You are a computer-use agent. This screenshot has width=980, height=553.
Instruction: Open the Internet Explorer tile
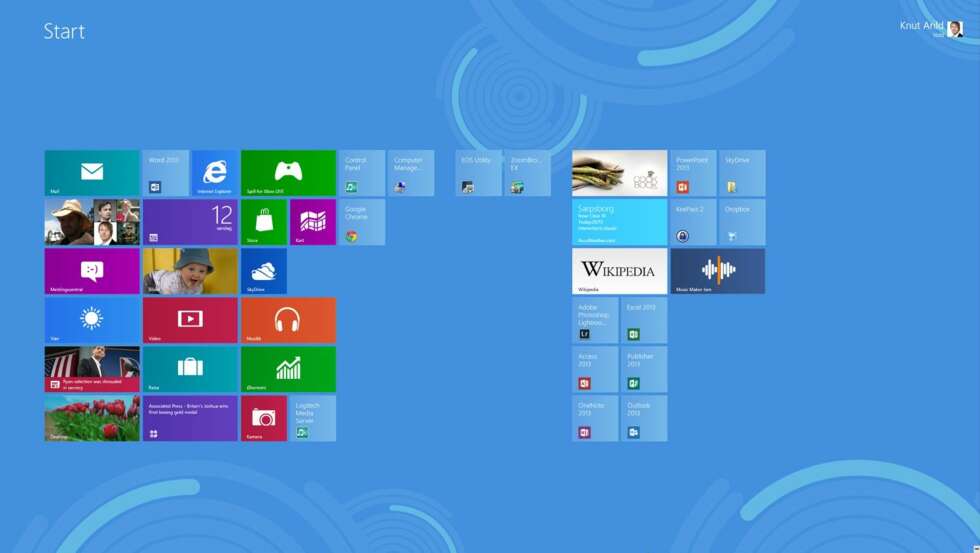pos(214,173)
